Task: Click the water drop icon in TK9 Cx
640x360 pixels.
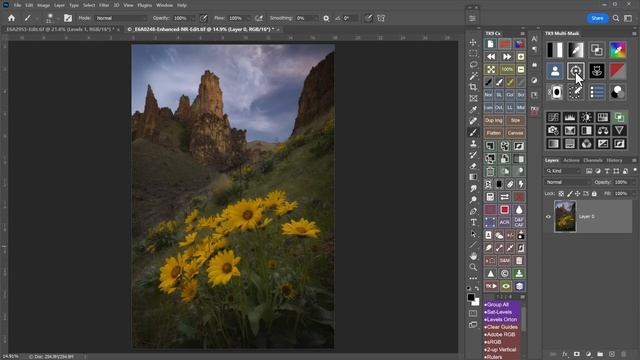Action: tap(519, 210)
